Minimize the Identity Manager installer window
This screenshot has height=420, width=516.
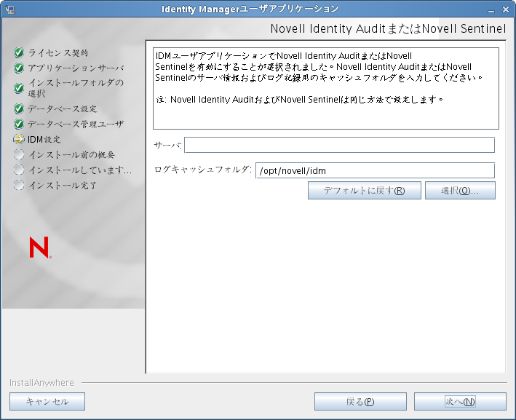pos(491,10)
